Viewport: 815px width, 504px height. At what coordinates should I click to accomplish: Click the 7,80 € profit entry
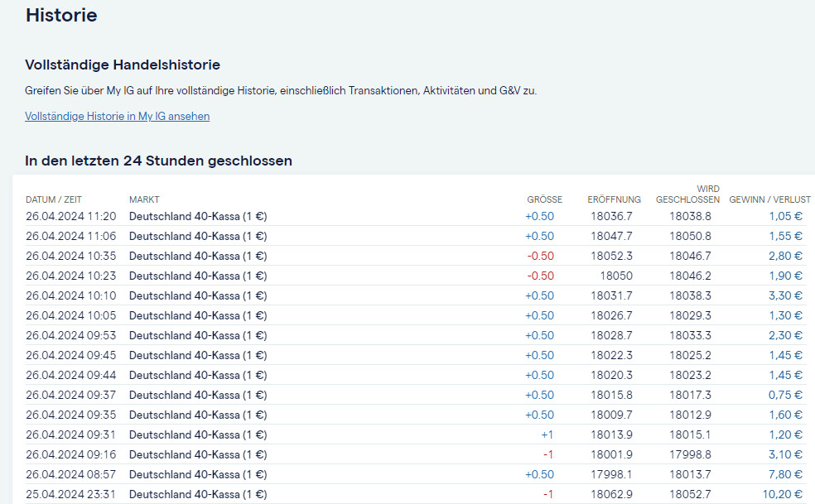coord(785,474)
